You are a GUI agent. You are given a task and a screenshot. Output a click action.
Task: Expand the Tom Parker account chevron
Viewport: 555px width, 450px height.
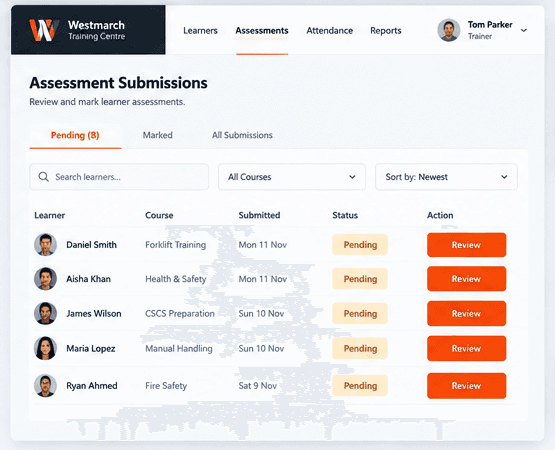point(524,30)
